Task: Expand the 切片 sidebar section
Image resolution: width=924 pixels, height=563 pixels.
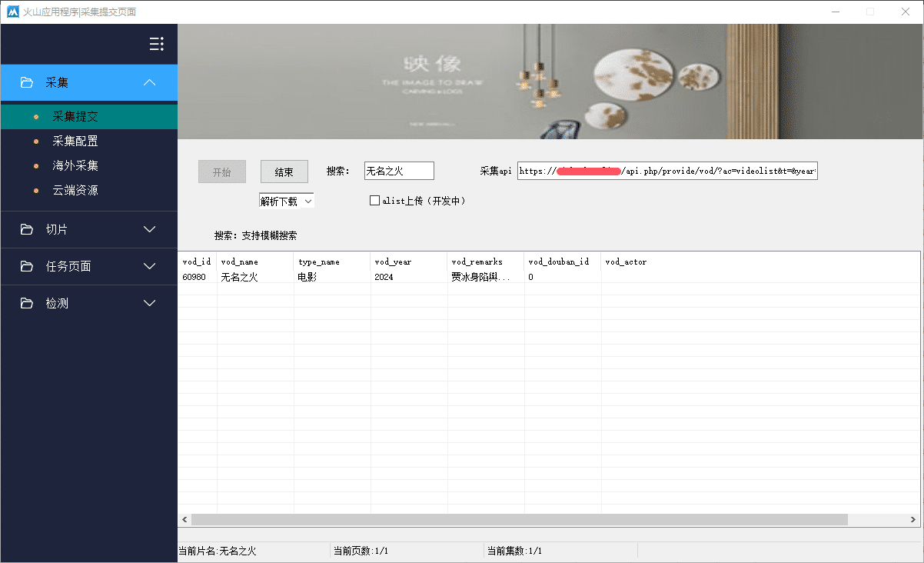Action: click(150, 229)
